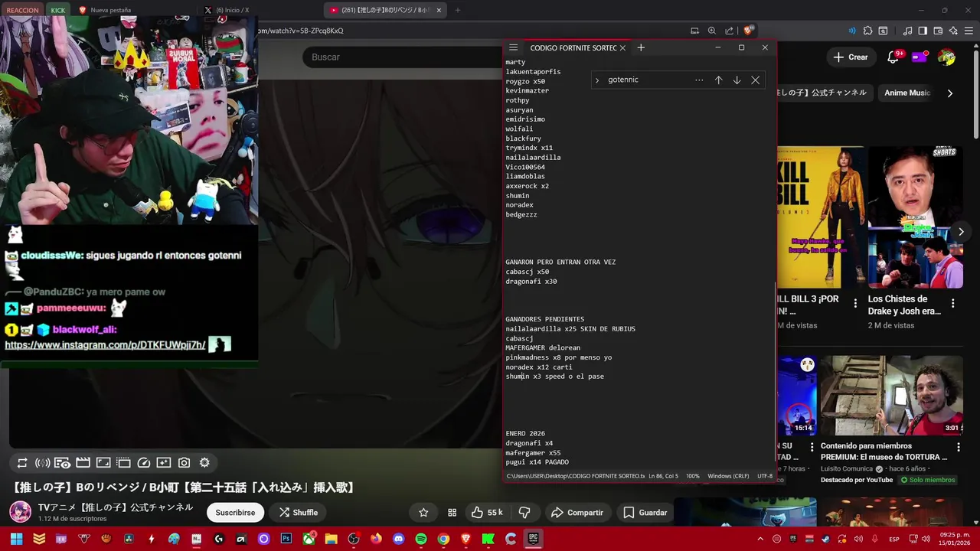Switch to the KICK browser tab
980x551 pixels.
point(58,10)
